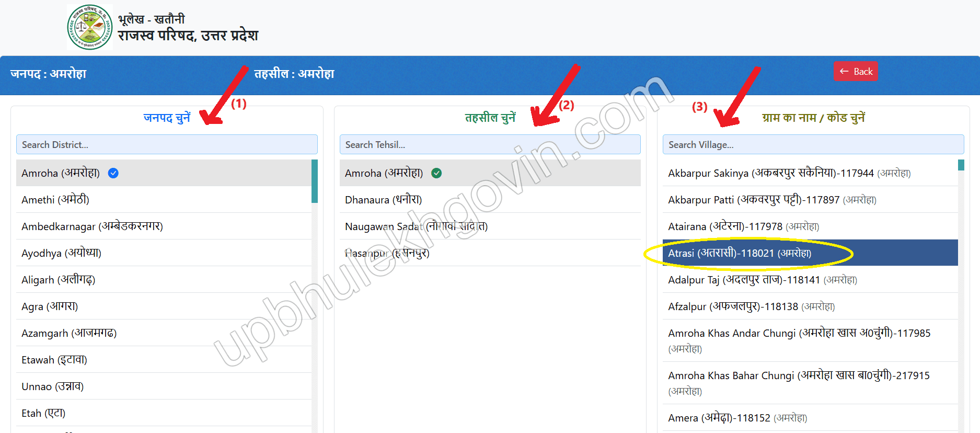Click the village list scrollbar thumb
This screenshot has height=433, width=980.
(x=961, y=165)
